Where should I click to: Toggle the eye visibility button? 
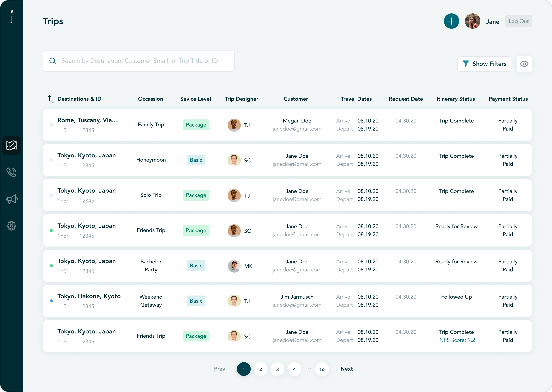pos(524,64)
